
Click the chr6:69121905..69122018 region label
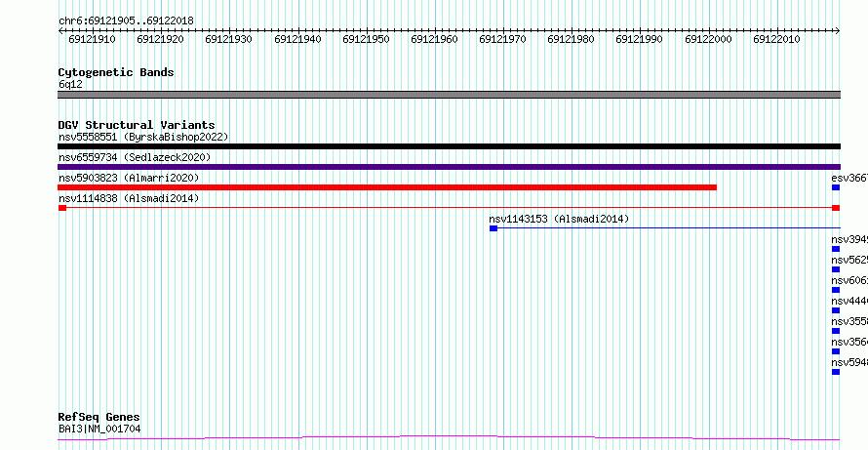pos(126,20)
